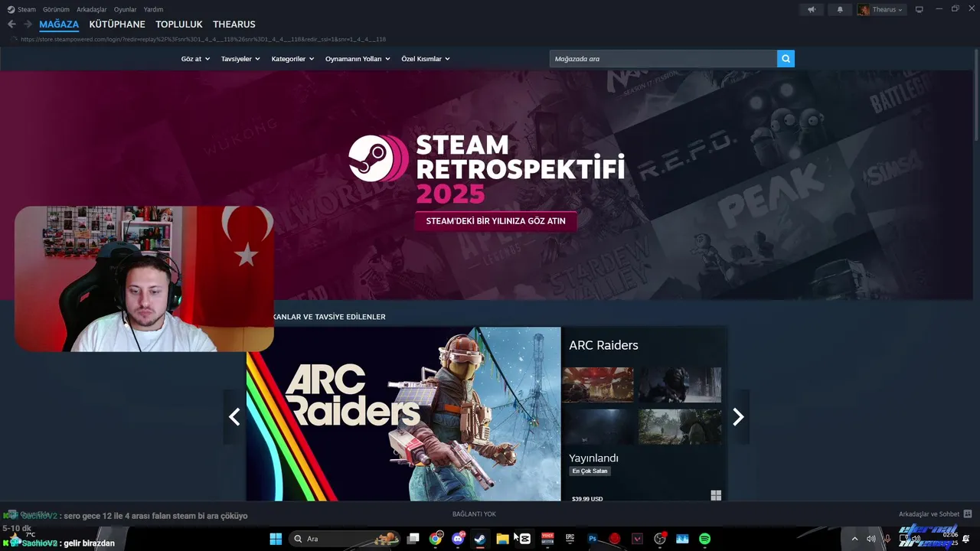
Task: Click the friends chat icon at bottom right
Action: pyautogui.click(x=968, y=514)
